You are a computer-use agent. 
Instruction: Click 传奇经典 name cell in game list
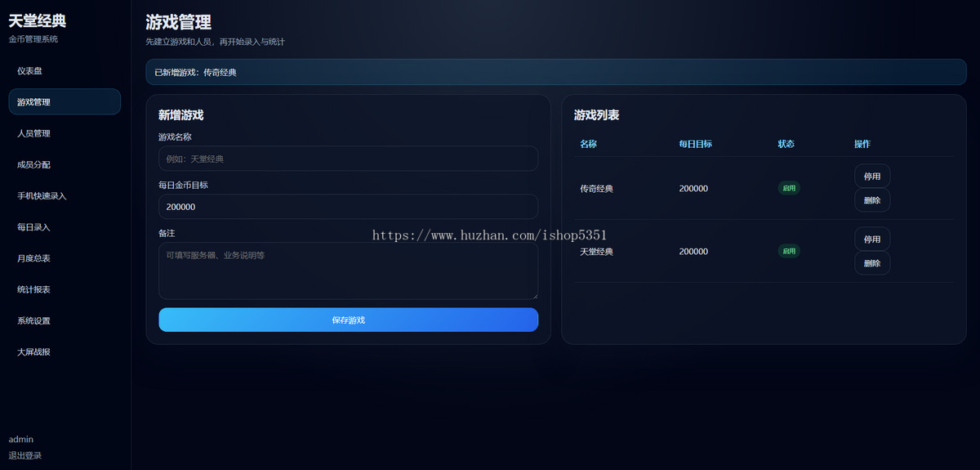[x=596, y=189]
